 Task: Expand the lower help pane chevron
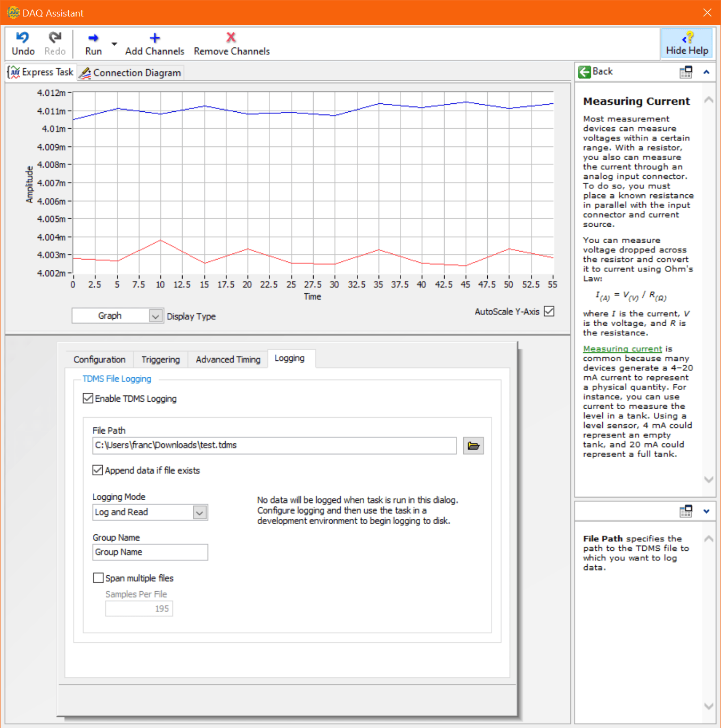707,511
